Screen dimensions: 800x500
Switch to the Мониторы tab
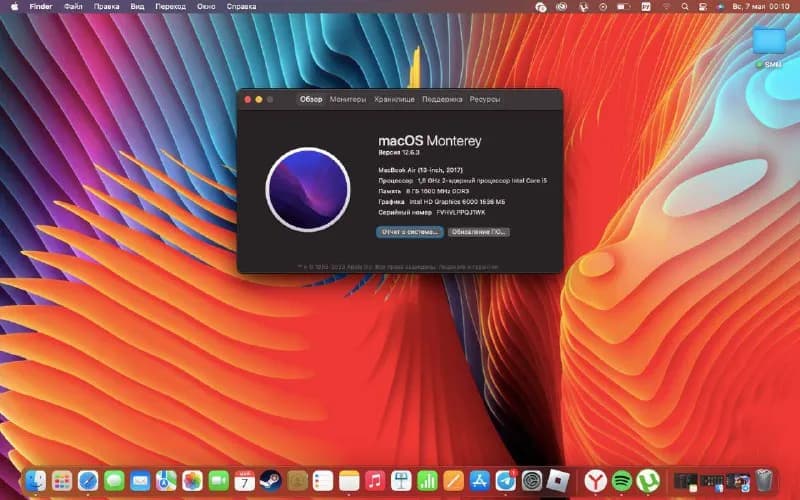[348, 99]
